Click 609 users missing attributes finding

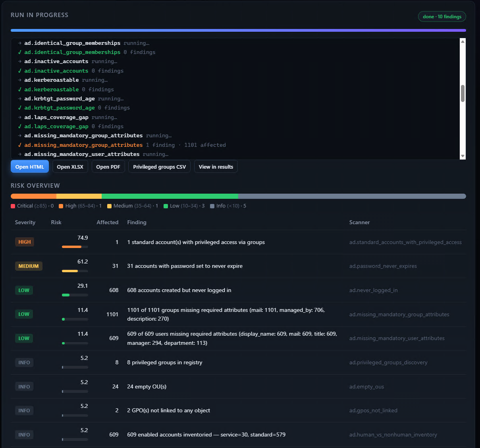pyautogui.click(x=232, y=338)
